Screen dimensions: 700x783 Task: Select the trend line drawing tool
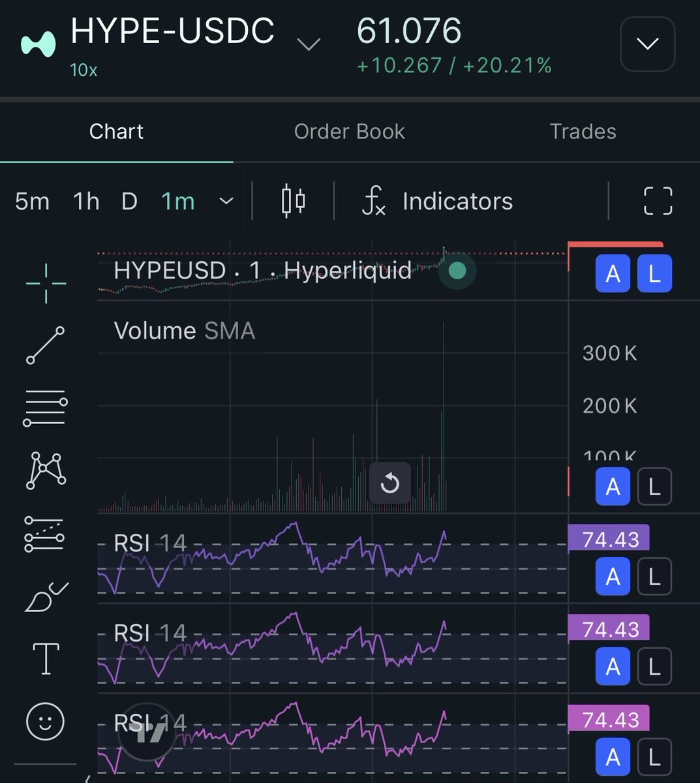46,345
